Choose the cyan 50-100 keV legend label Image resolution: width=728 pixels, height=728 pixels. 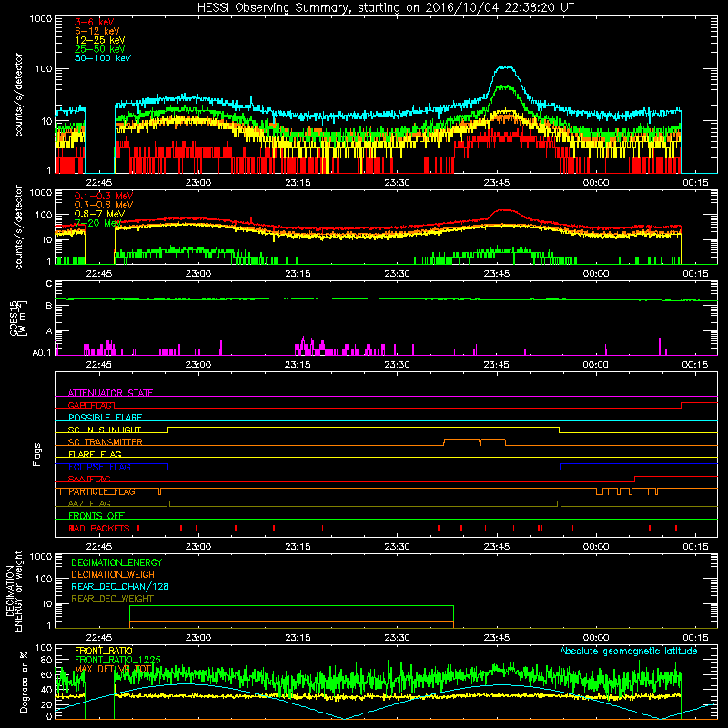pos(102,58)
